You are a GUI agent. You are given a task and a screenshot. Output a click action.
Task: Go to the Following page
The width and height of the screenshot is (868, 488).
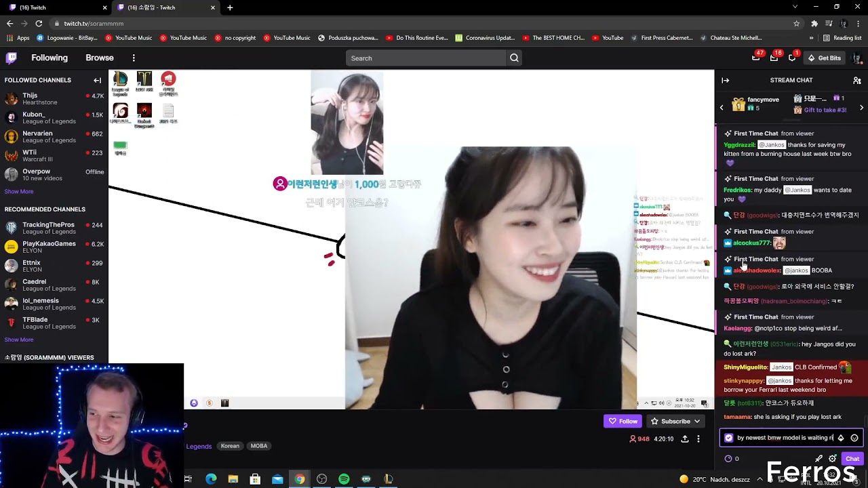[x=50, y=58]
